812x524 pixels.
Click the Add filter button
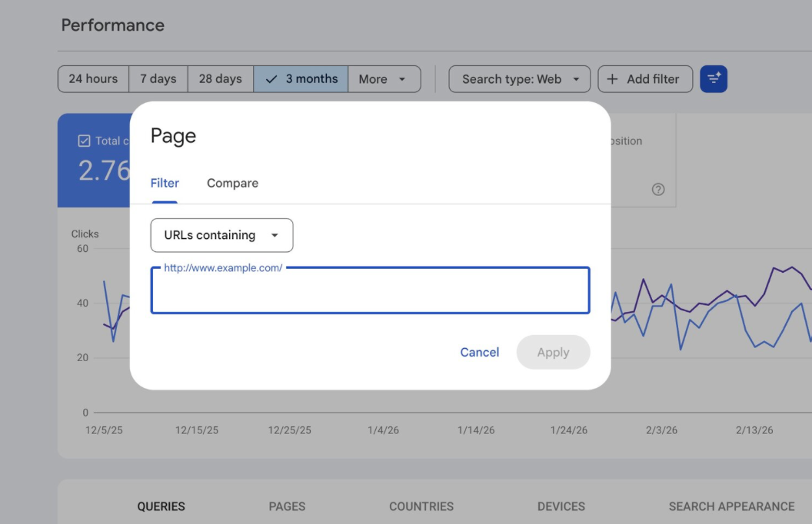pyautogui.click(x=644, y=79)
